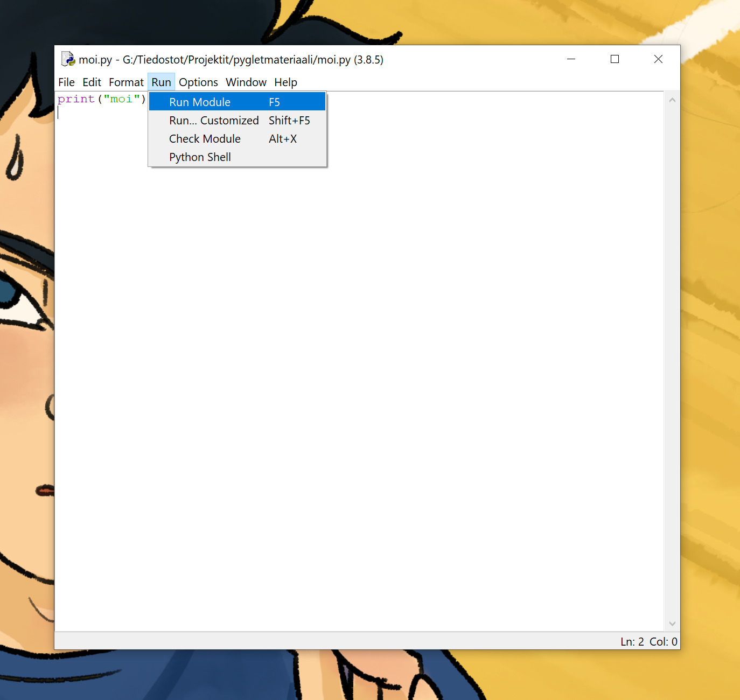Viewport: 740px width, 700px height.
Task: Maximize the moi.py editor window
Action: click(x=615, y=59)
